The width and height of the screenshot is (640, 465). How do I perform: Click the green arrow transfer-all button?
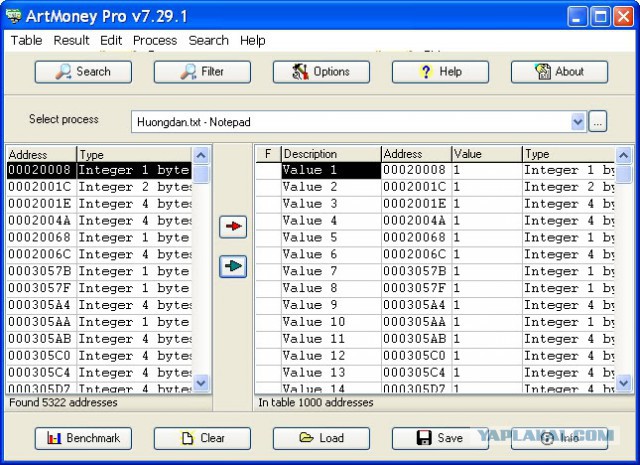(x=232, y=266)
